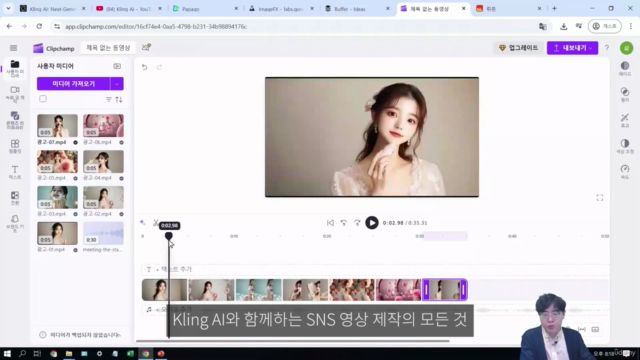Click the split scissors tool in the timeline toolbar
Image resolution: width=640 pixels, height=360 pixels.
156,222
